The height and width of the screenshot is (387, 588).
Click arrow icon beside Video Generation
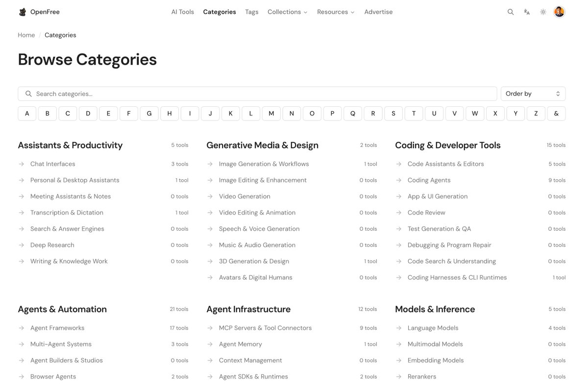[x=210, y=196]
